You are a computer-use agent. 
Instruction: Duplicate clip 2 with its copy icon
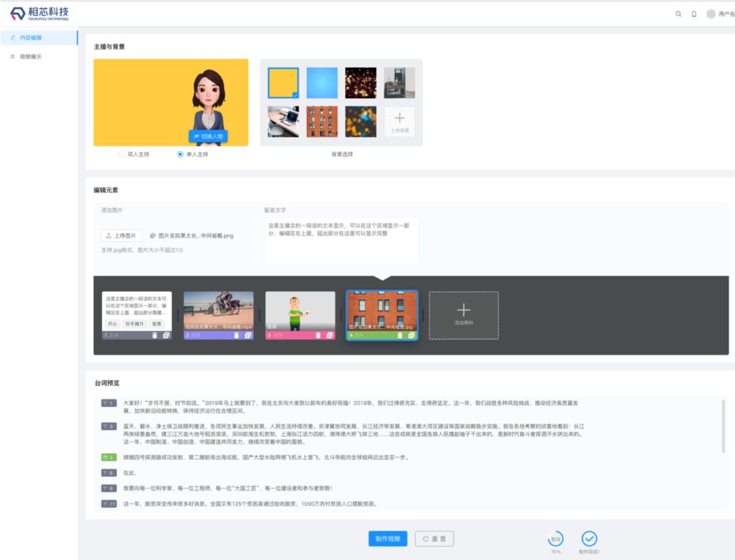[x=248, y=335]
